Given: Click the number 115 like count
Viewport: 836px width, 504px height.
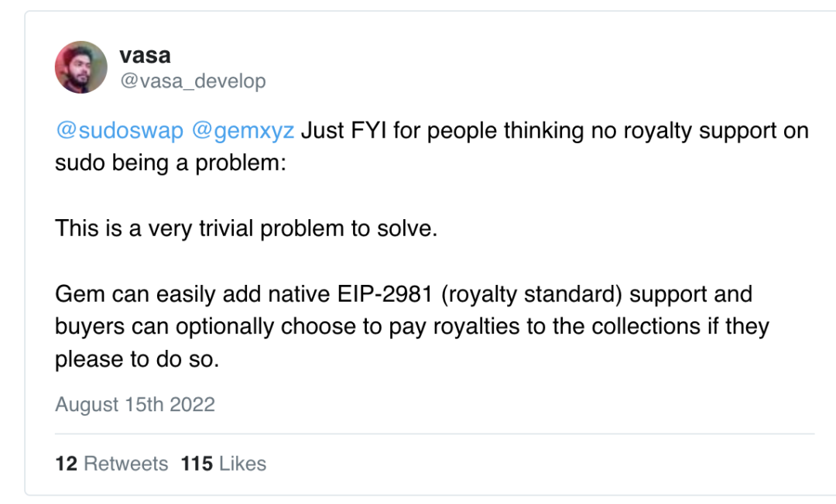Looking at the screenshot, I should pos(197,464).
